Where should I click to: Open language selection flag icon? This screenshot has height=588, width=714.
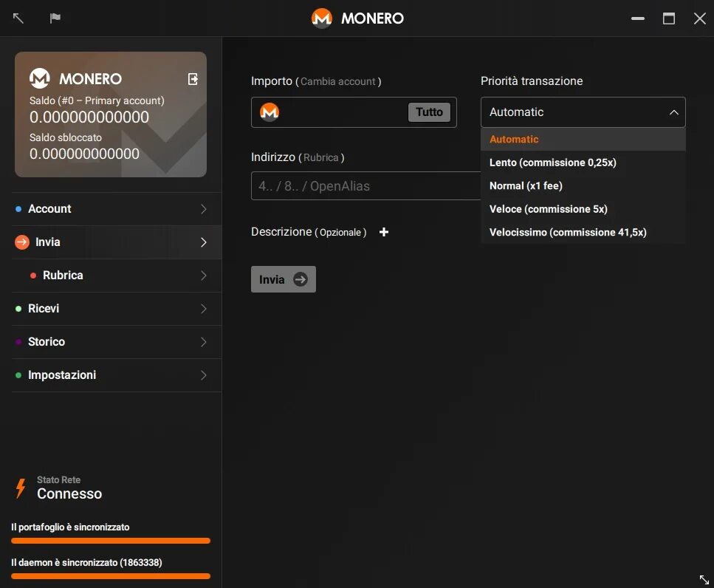coord(55,18)
